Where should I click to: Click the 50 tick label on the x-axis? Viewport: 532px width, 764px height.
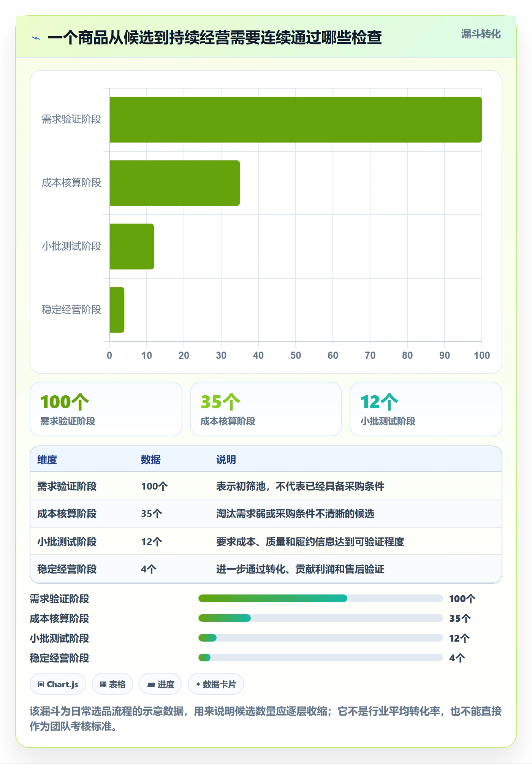click(x=296, y=355)
